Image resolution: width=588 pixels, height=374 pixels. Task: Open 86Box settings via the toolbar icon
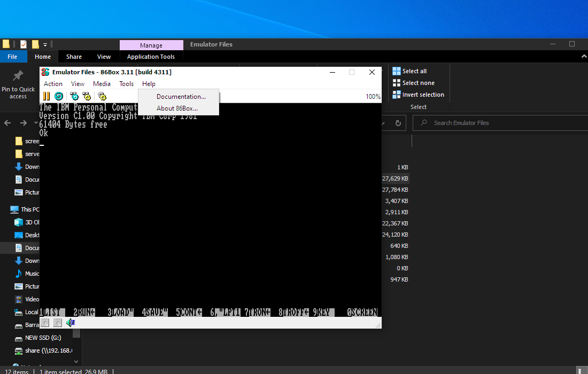pyautogui.click(x=102, y=96)
